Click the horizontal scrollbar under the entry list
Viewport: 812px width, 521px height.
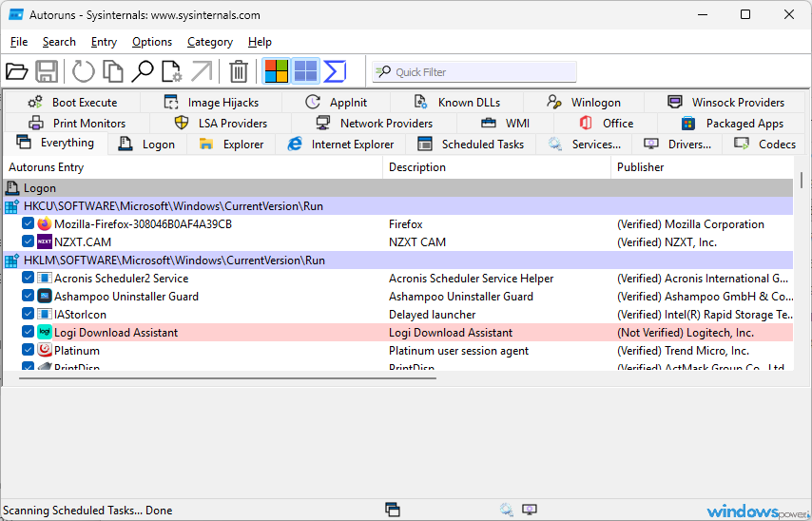click(227, 378)
